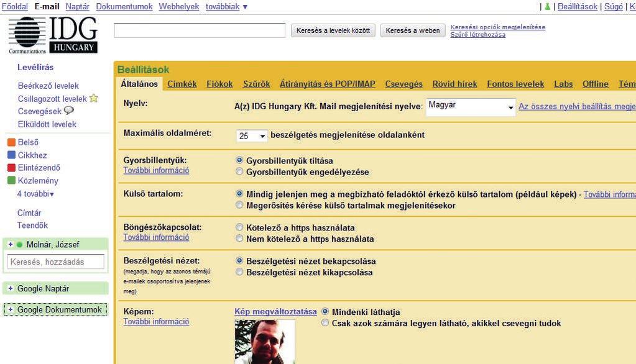Expand the Google Dokumentumok gadget
636x364 pixels.
(x=11, y=309)
